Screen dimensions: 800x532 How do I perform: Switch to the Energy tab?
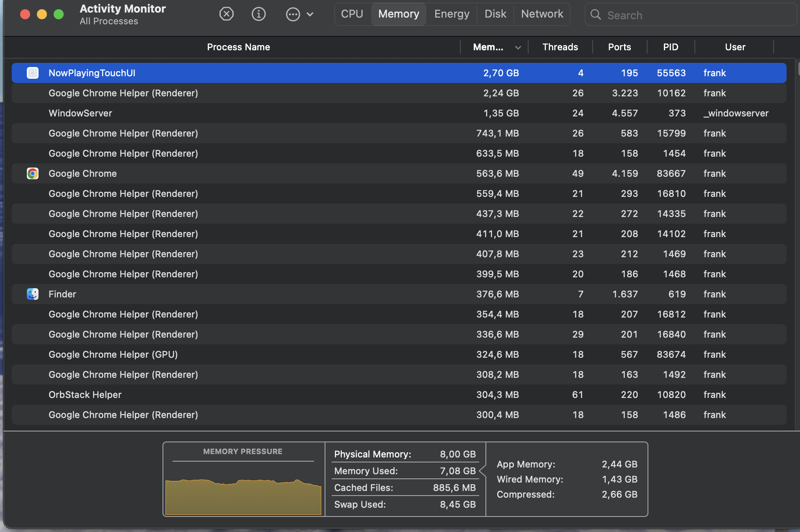coord(452,14)
